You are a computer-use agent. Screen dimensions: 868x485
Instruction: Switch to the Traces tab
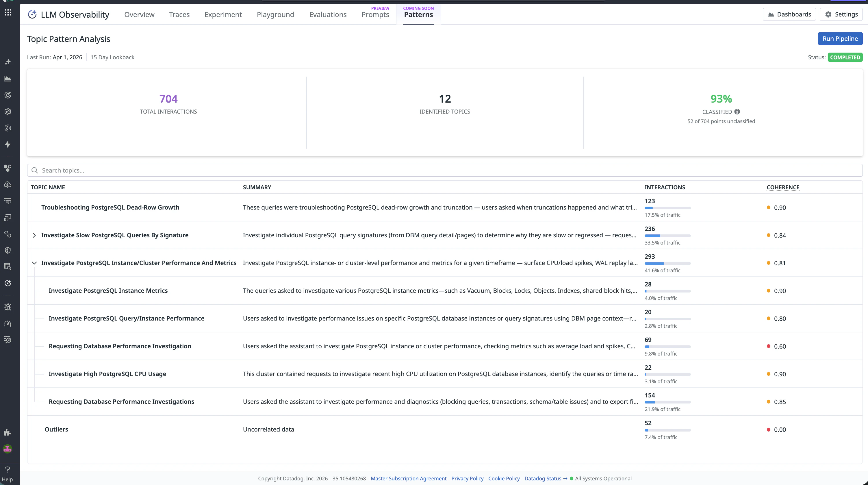(x=179, y=14)
